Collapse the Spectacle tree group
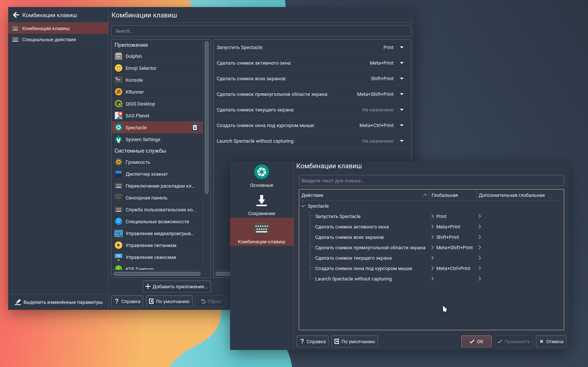 [x=303, y=206]
